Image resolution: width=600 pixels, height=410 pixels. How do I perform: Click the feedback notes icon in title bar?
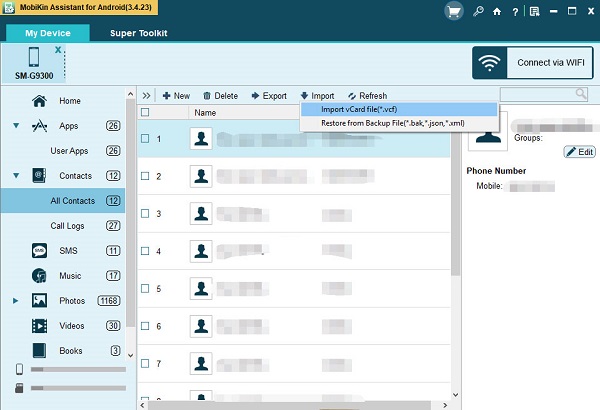coord(535,11)
